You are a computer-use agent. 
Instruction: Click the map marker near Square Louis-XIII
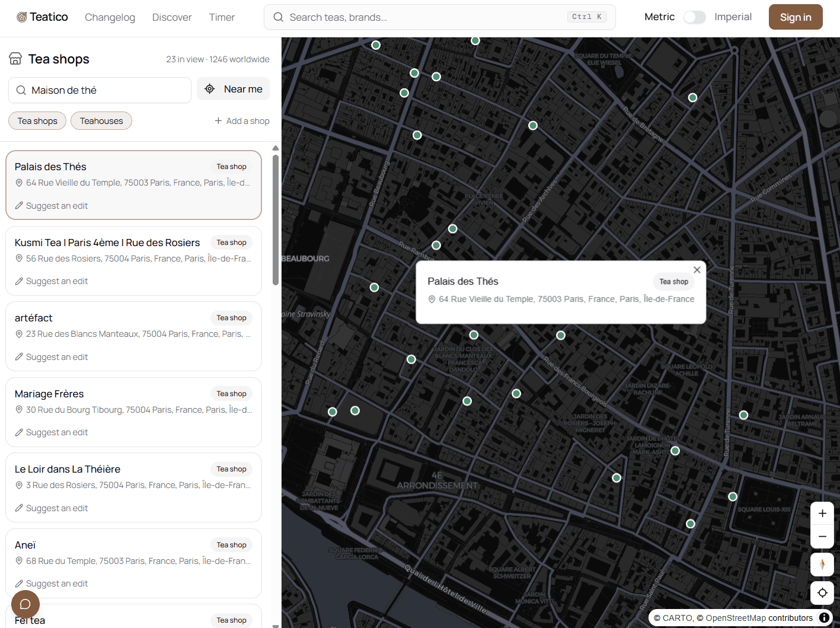(x=733, y=496)
